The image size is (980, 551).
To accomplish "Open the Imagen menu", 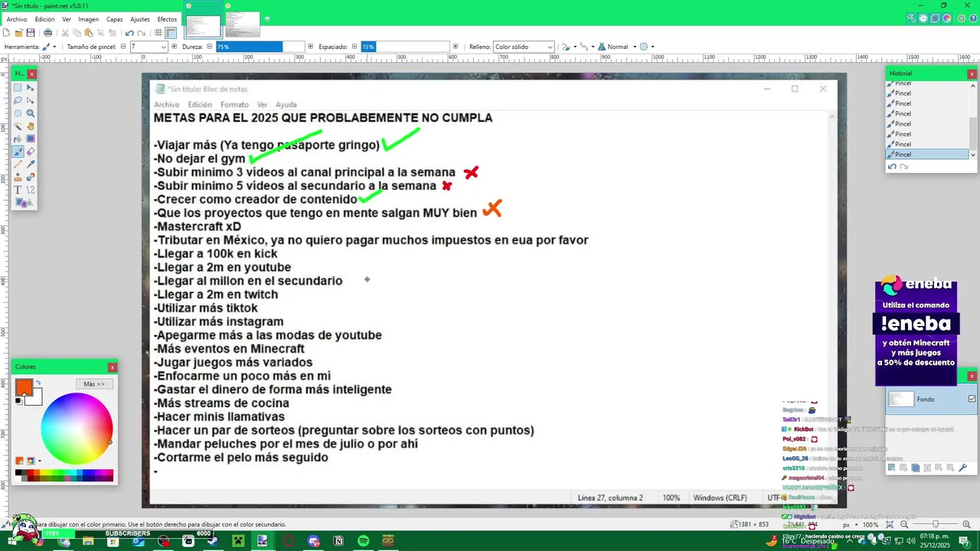I will [88, 19].
